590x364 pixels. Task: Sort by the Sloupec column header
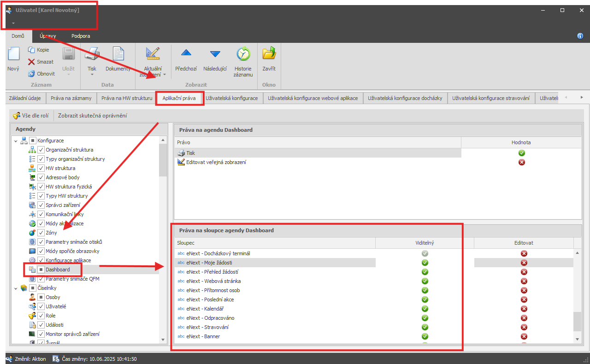pos(275,243)
